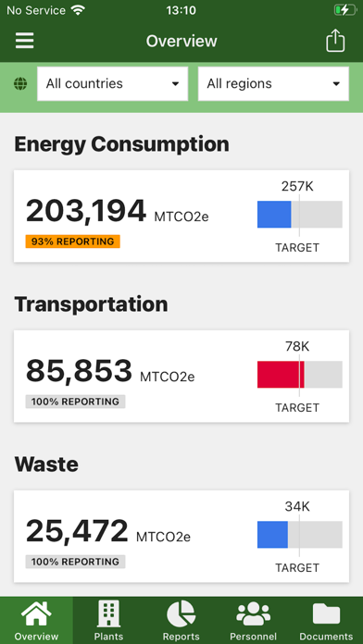Open Documents via folder icon

click(x=326, y=614)
